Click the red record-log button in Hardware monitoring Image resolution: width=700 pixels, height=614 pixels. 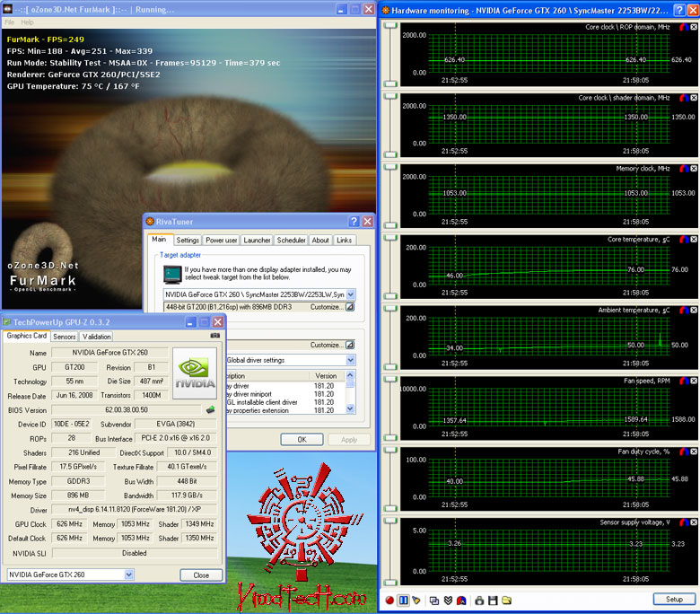[x=389, y=601]
